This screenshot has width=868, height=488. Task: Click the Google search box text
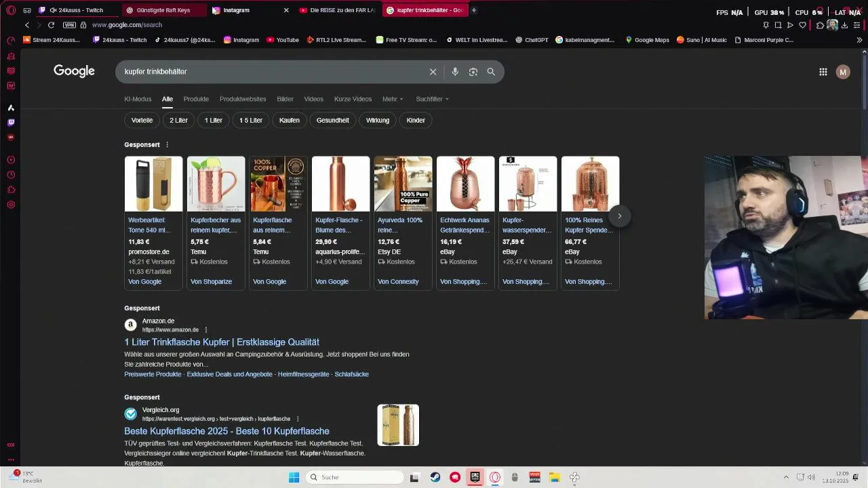tap(155, 71)
